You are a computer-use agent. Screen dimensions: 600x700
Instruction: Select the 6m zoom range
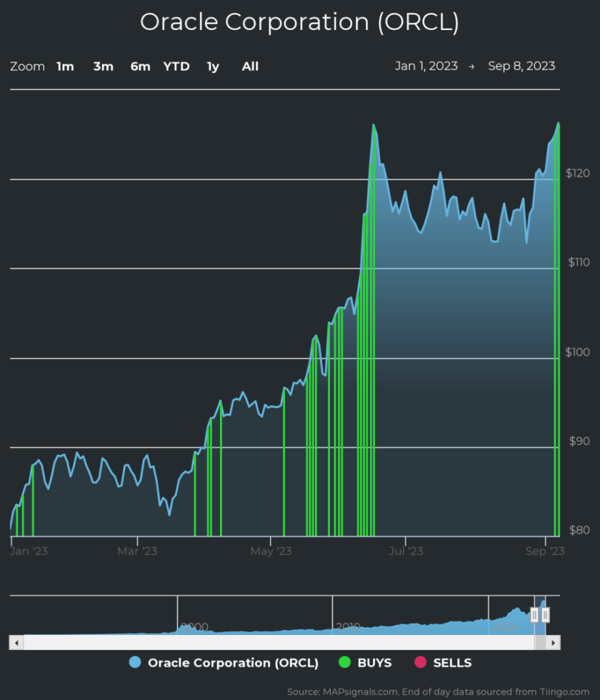[x=140, y=66]
